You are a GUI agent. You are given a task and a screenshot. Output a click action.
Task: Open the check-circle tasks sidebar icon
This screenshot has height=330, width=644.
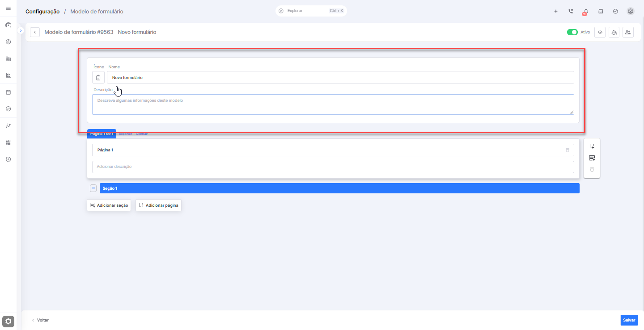[x=8, y=109]
